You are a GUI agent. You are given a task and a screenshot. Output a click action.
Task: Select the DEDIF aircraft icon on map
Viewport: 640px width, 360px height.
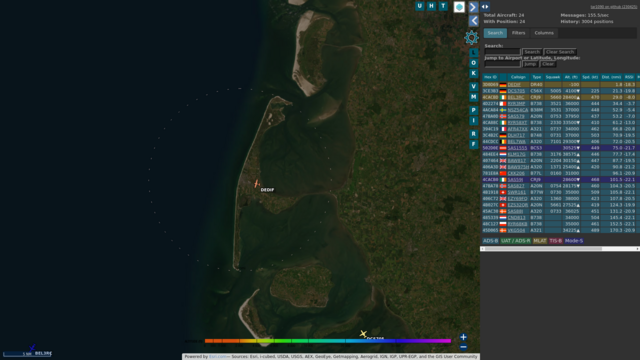256,184
